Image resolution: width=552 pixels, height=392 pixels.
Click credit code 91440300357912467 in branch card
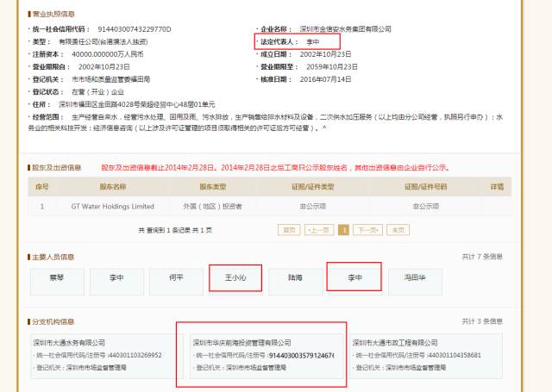[301, 356]
